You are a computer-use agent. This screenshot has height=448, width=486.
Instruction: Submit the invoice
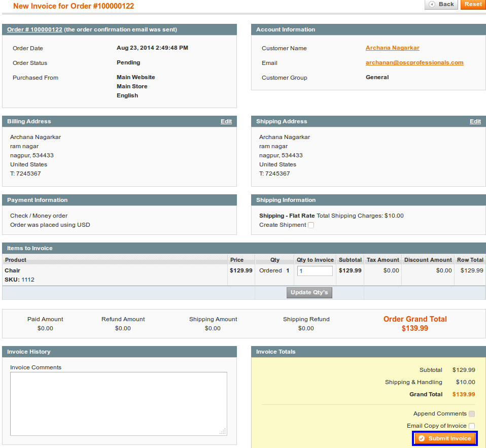(445, 439)
